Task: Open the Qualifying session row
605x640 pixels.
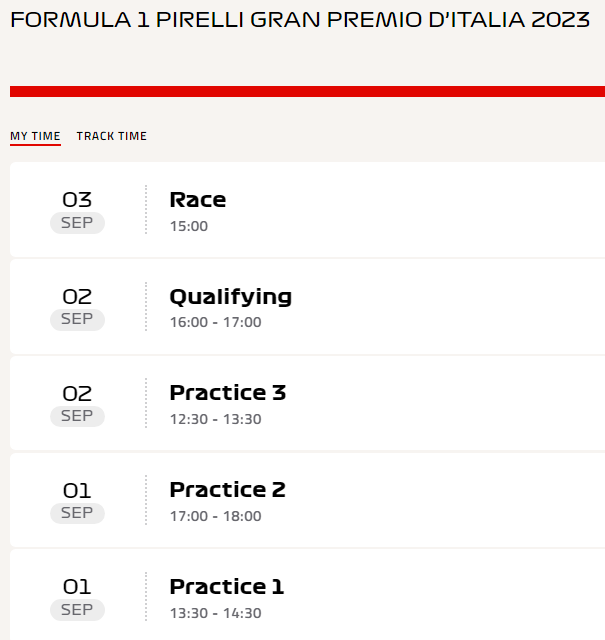Action: (x=307, y=307)
